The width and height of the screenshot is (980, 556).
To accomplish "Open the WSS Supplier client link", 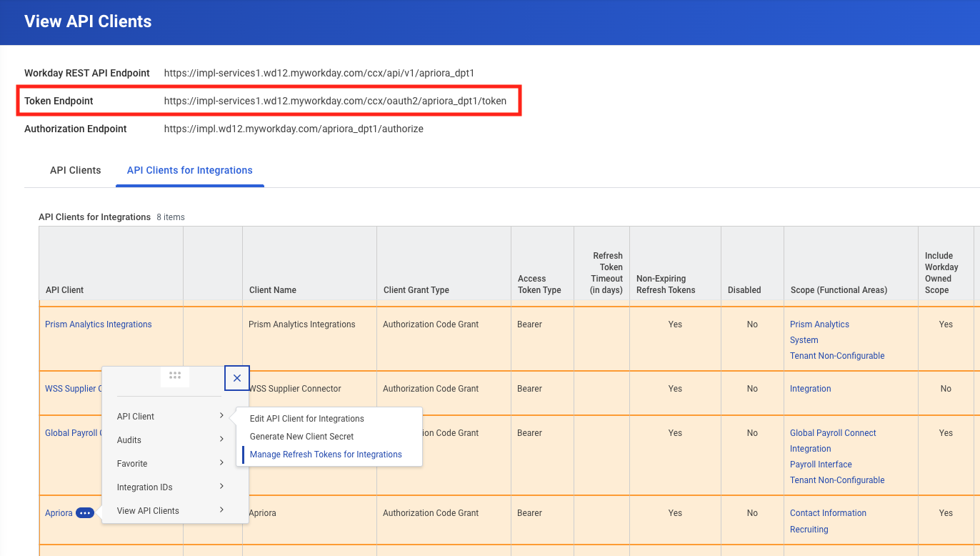I will point(74,389).
